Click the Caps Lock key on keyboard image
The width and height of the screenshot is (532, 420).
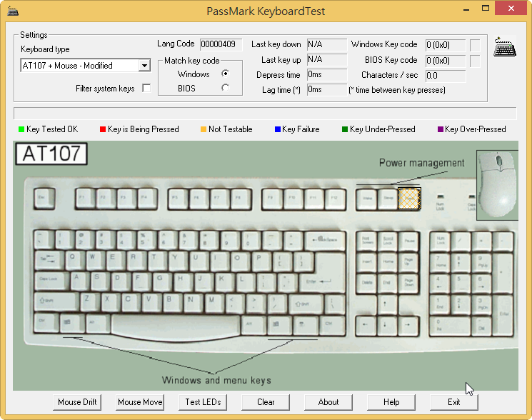pyautogui.click(x=51, y=281)
